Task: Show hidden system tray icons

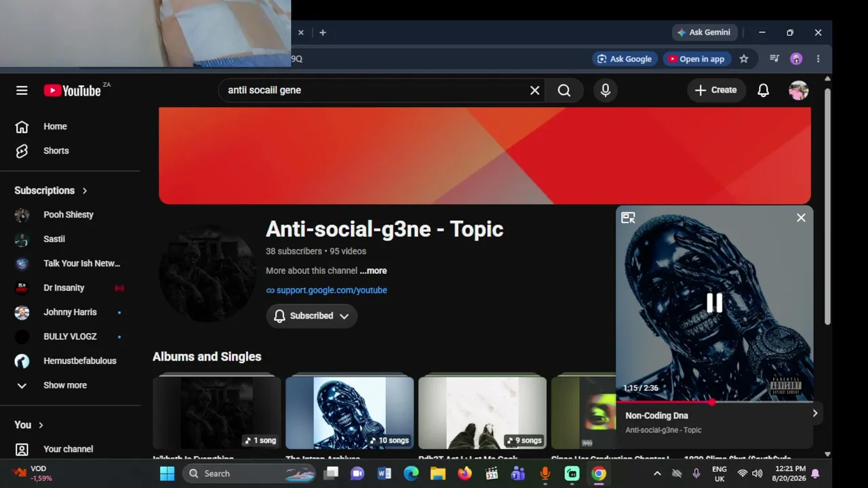Action: point(656,474)
